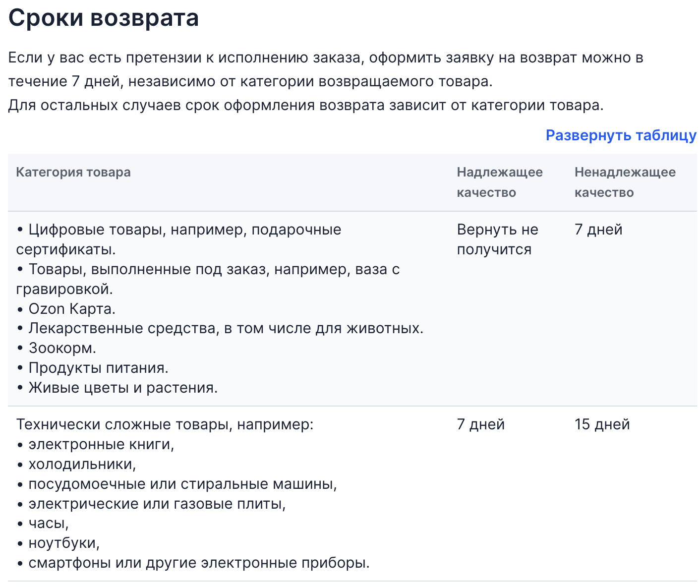Click the '7 дней' cell for technically complex goods

[x=480, y=424]
